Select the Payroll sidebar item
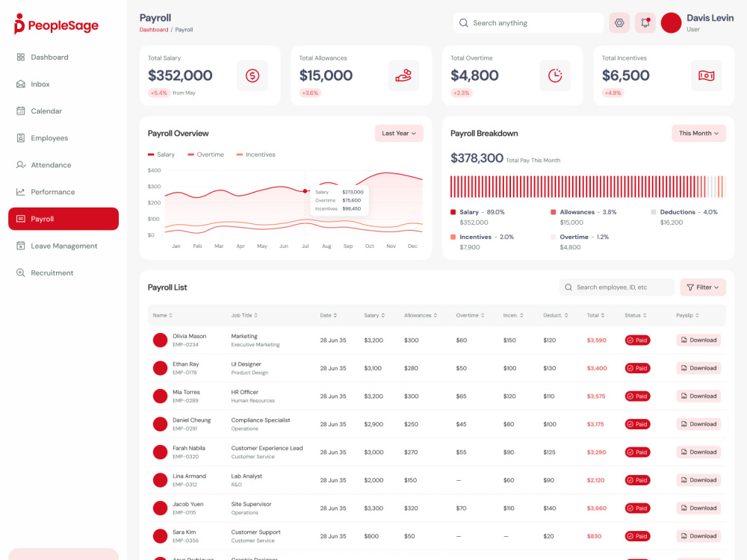Screen dimensions: 747x560 click(x=63, y=219)
